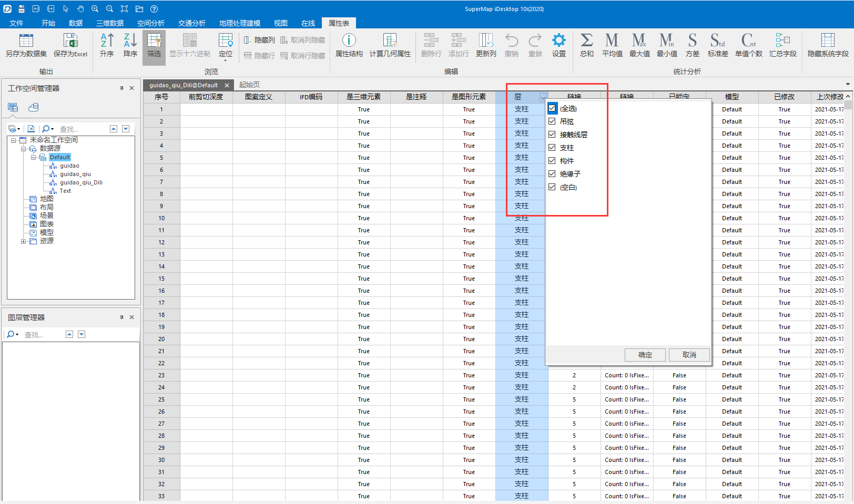Uncheck the 绝缘子 filter checkbox
The width and height of the screenshot is (854, 504).
tap(552, 174)
